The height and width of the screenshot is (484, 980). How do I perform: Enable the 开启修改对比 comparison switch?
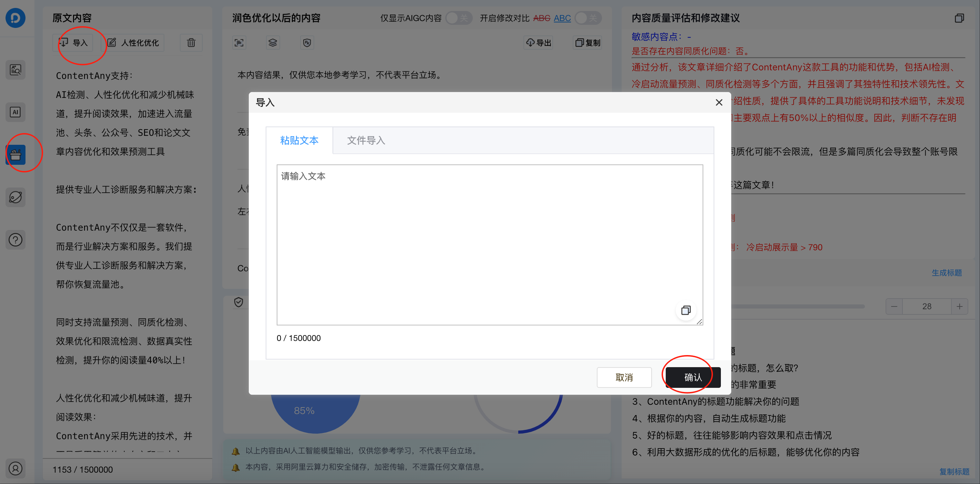(x=588, y=18)
